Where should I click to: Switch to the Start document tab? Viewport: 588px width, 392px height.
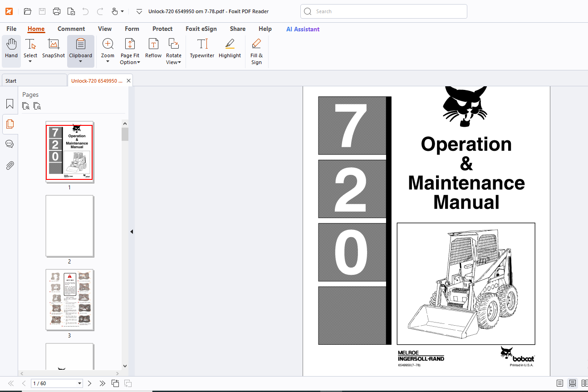tap(34, 81)
